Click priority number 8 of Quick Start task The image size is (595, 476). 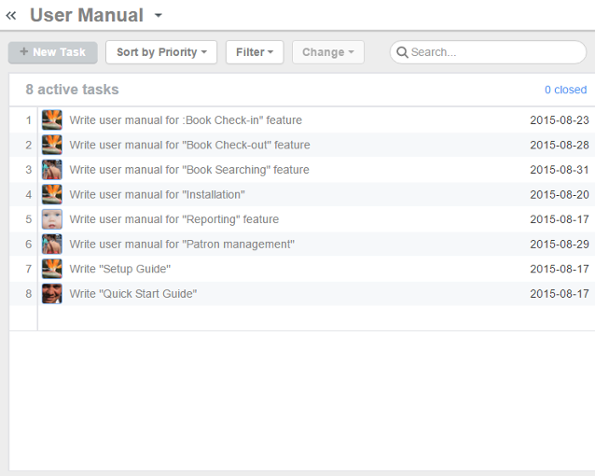(x=28, y=294)
